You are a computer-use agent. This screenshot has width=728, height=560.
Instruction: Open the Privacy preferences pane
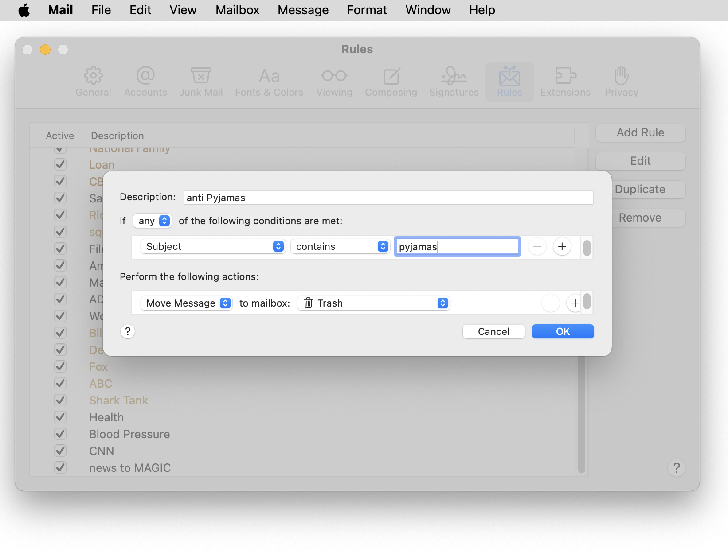tap(622, 82)
